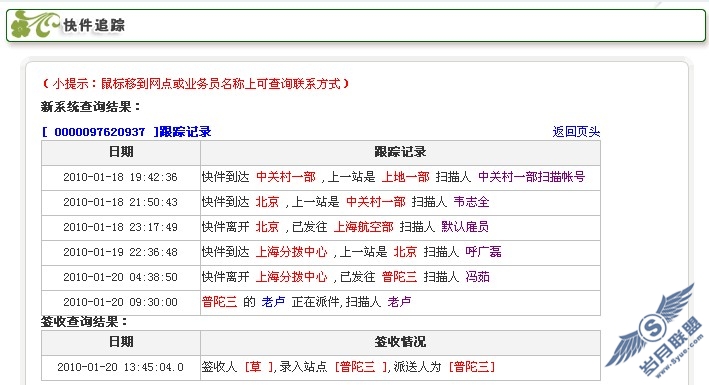This screenshot has height=385, width=709.
Task: Click 上海分拨中心 in the 22:36:48 row
Action: [292, 252]
